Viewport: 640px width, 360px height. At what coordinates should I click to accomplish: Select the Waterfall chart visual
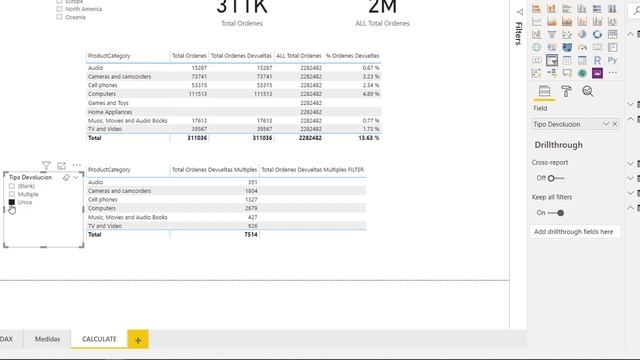(536, 35)
